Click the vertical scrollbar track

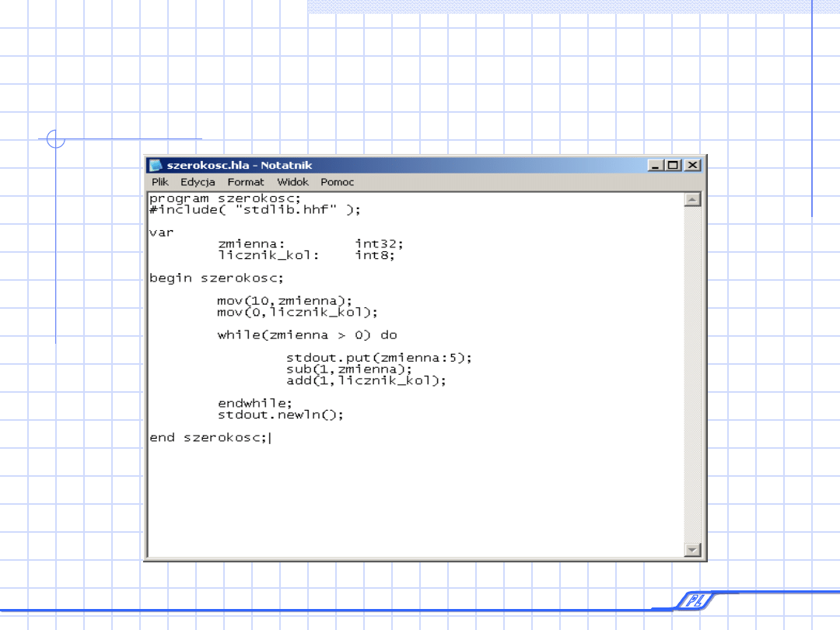point(692,373)
